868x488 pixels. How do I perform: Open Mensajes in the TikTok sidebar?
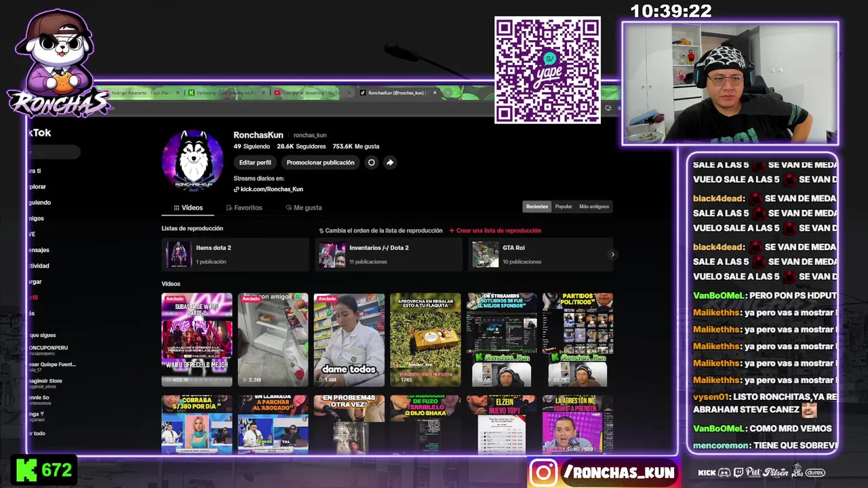pos(39,250)
